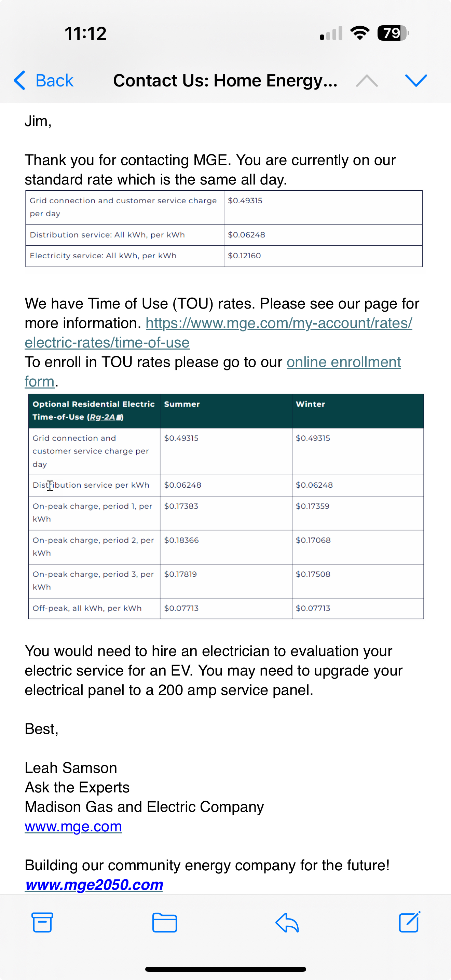The width and height of the screenshot is (451, 980).
Task: Open the www.mge.com link
Action: [x=73, y=826]
